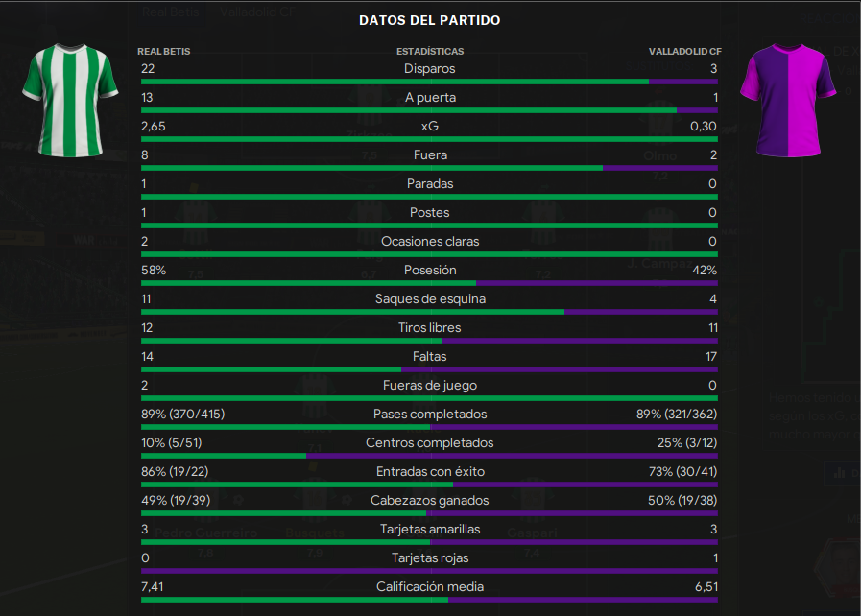Click the DATOS DEL PARTIDO title
This screenshot has height=616, width=861.
click(429, 20)
